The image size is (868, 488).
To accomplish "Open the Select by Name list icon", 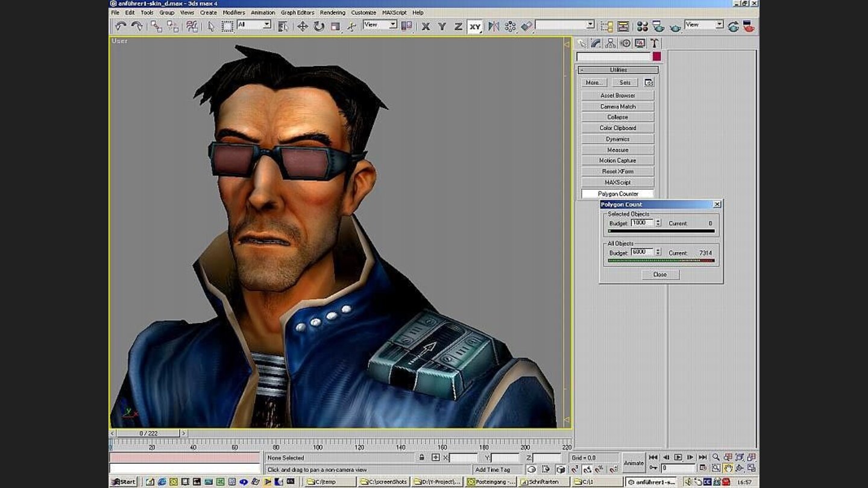I will 283,26.
